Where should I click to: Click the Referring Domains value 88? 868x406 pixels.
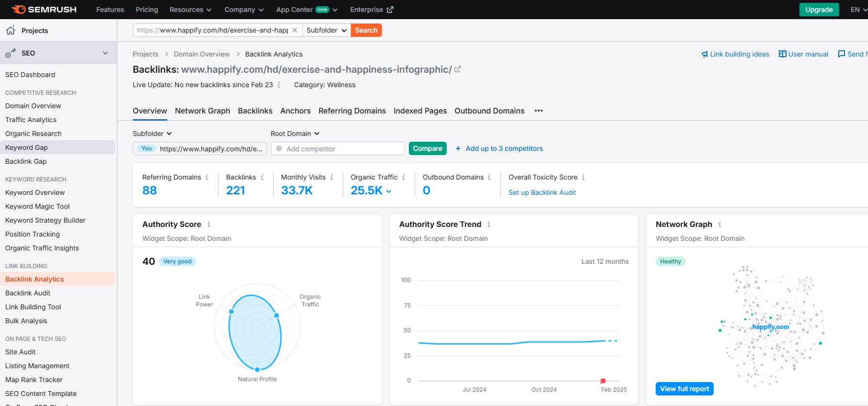(x=150, y=191)
